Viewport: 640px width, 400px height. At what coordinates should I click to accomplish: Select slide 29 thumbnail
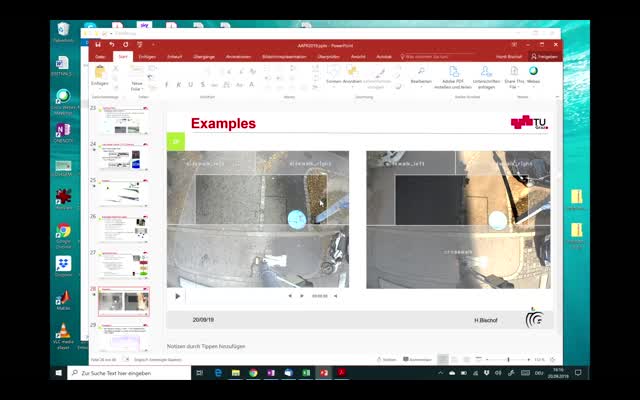point(123,337)
